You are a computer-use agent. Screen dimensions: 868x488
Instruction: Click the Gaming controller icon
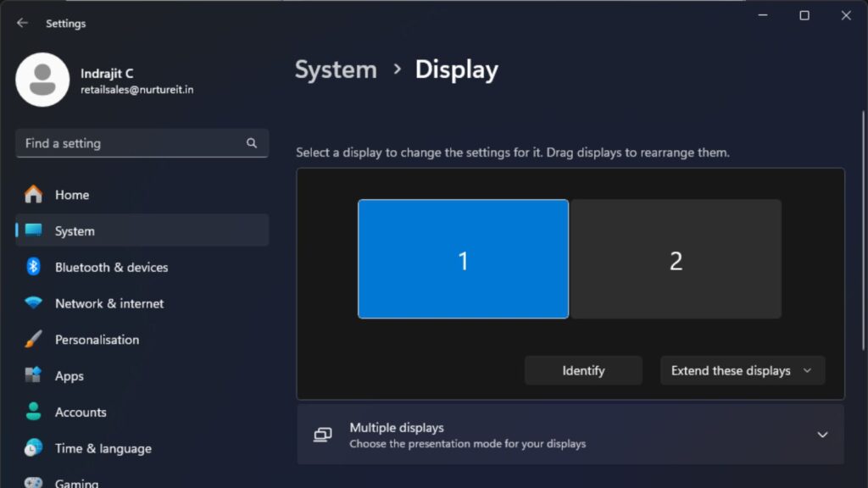coord(34,482)
